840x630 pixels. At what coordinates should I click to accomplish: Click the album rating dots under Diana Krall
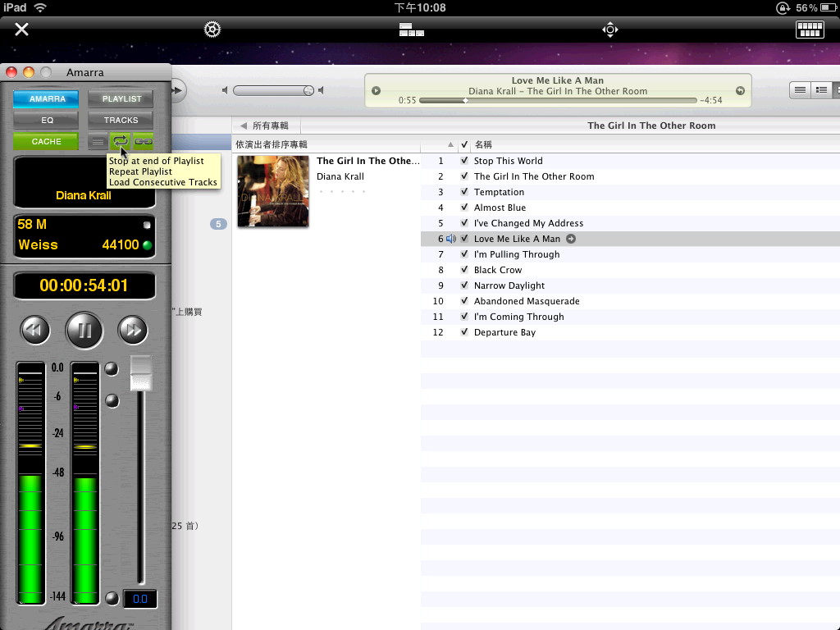342,191
